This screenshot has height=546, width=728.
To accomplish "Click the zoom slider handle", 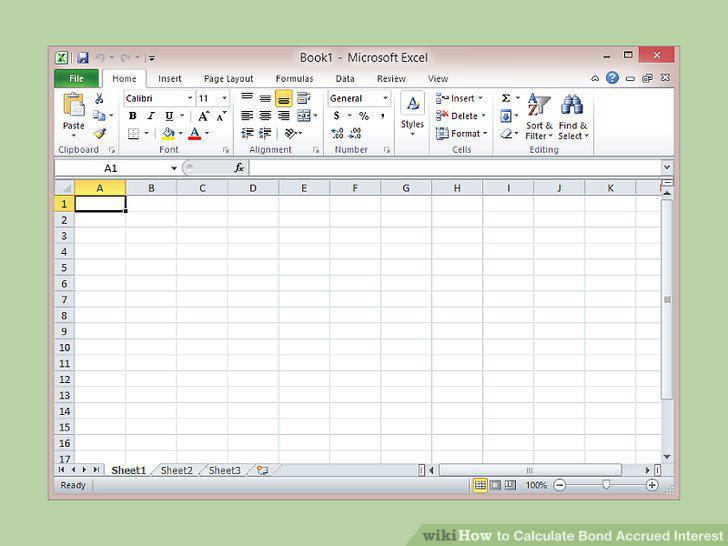I will (605, 485).
